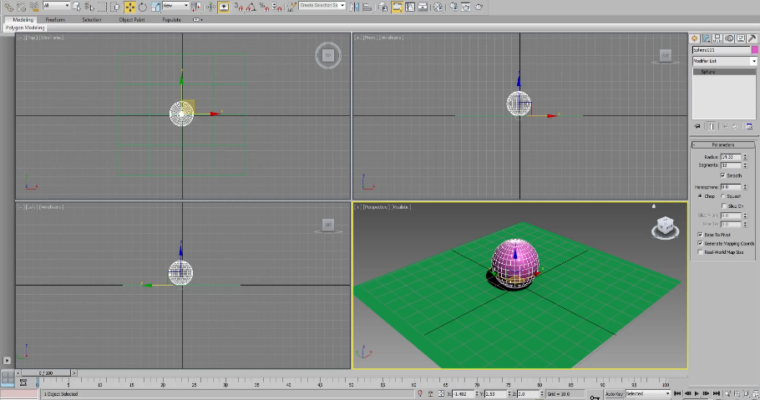Click the Play Animation button
This screenshot has height=400, width=760.
tap(697, 394)
